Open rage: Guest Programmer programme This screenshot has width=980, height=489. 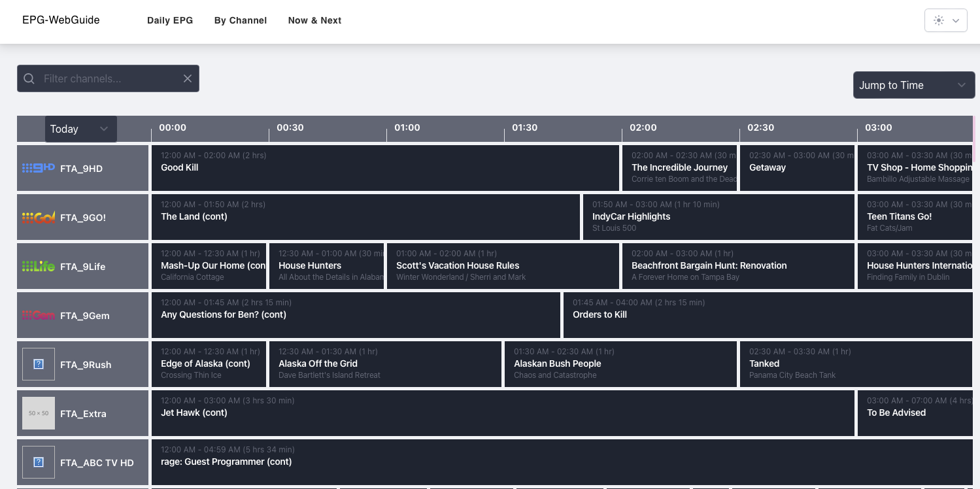[562, 462]
